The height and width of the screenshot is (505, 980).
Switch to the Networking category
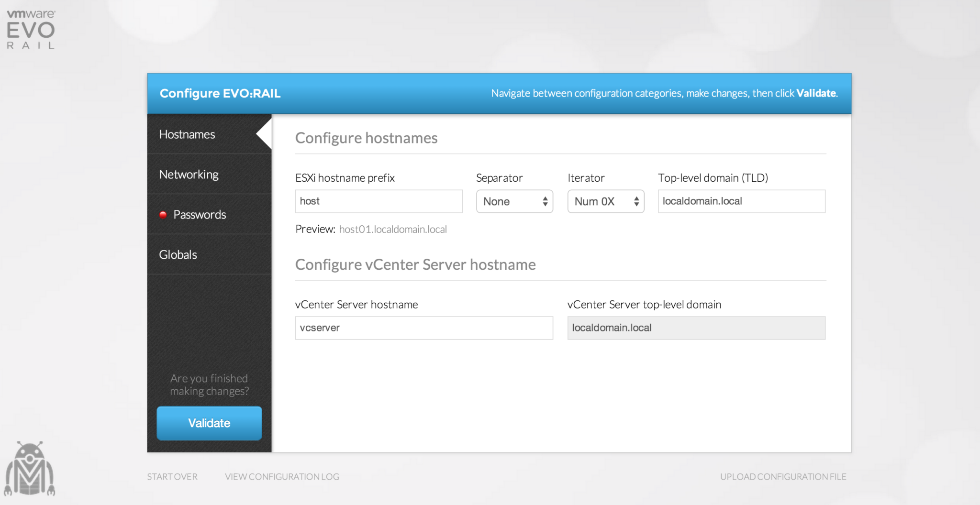coord(209,175)
